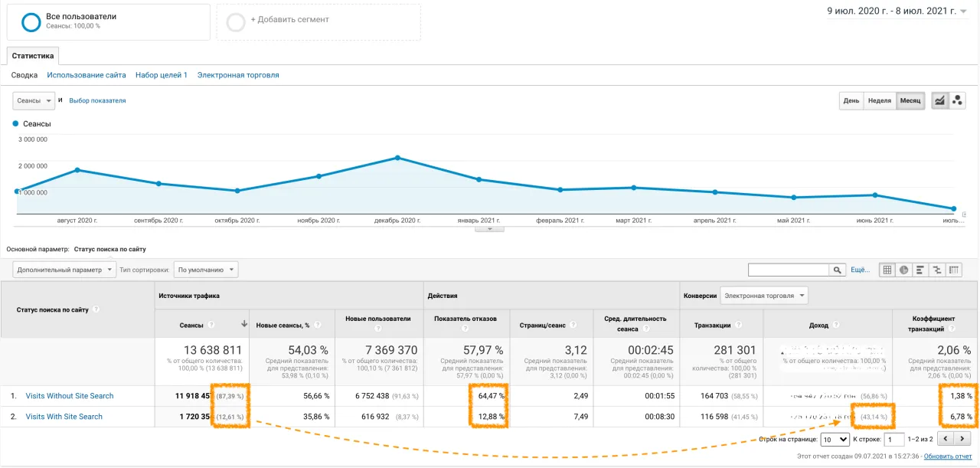
Task: Set graph interval to День
Action: 851,101
